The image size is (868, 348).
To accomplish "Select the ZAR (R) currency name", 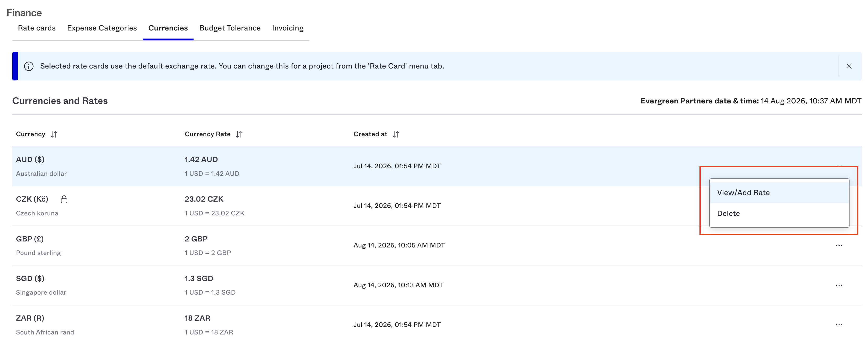I will [x=30, y=318].
